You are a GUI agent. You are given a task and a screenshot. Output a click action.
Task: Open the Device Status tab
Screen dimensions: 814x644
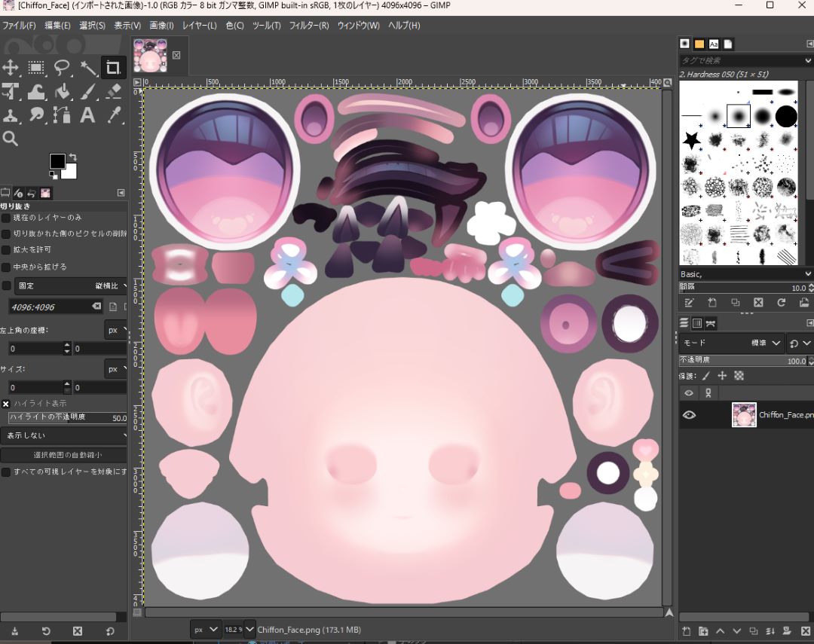[x=19, y=193]
